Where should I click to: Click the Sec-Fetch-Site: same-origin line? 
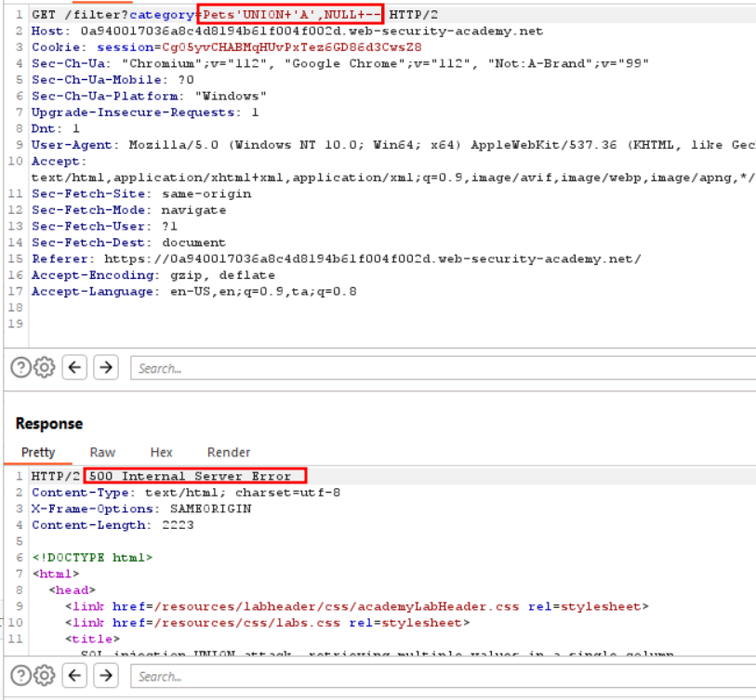pyautogui.click(x=141, y=193)
